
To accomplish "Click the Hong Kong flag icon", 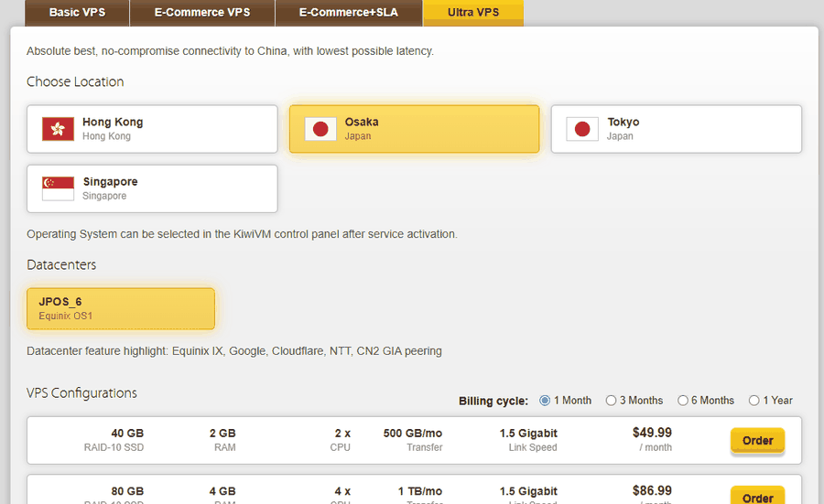I will [58, 129].
